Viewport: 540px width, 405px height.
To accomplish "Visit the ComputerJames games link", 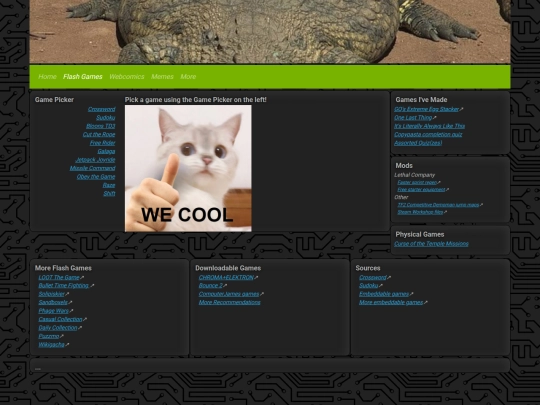I will (x=229, y=294).
